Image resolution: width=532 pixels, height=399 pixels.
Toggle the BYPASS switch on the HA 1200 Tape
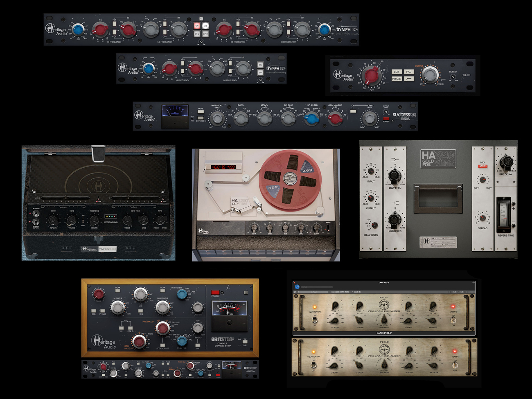[x=328, y=228]
